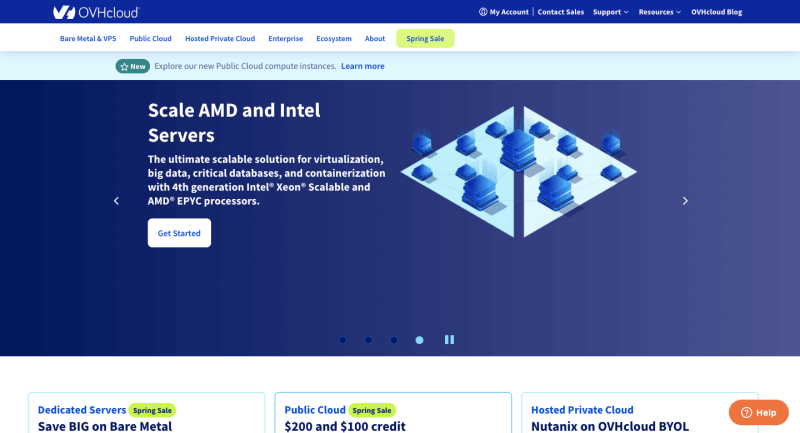This screenshot has height=433, width=800.
Task: Click Spring Sale badge on Public Cloud card
Action: point(371,411)
